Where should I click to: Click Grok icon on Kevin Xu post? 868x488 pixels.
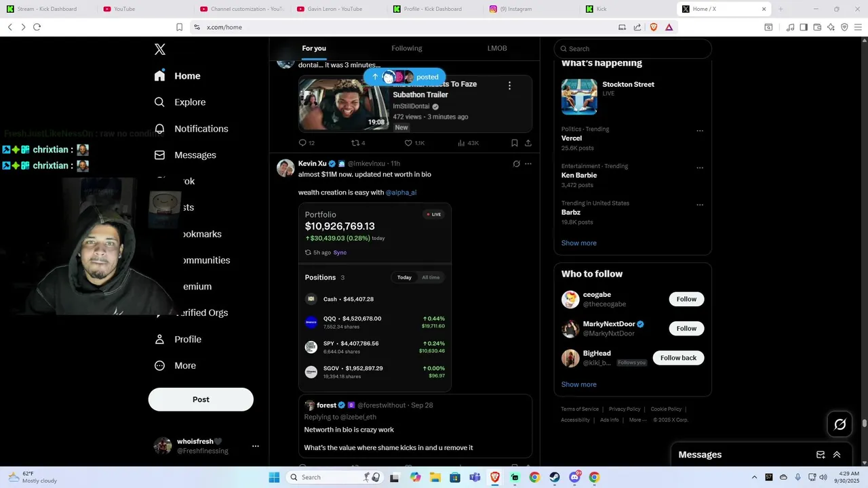516,164
